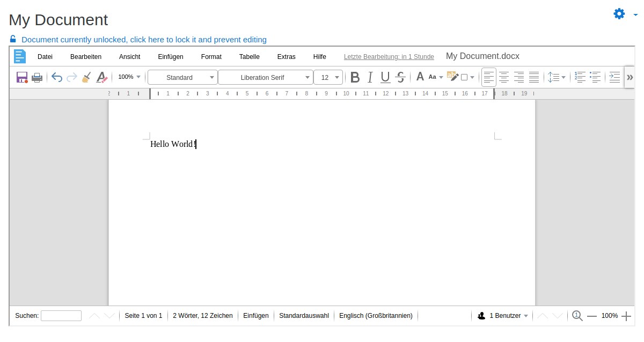Open the Format menu

(211, 56)
